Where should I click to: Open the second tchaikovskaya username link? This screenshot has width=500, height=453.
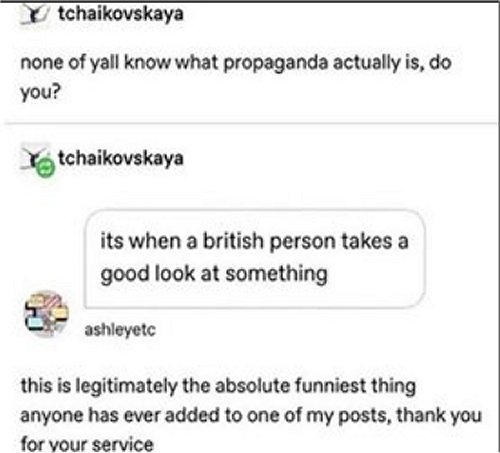(121, 158)
